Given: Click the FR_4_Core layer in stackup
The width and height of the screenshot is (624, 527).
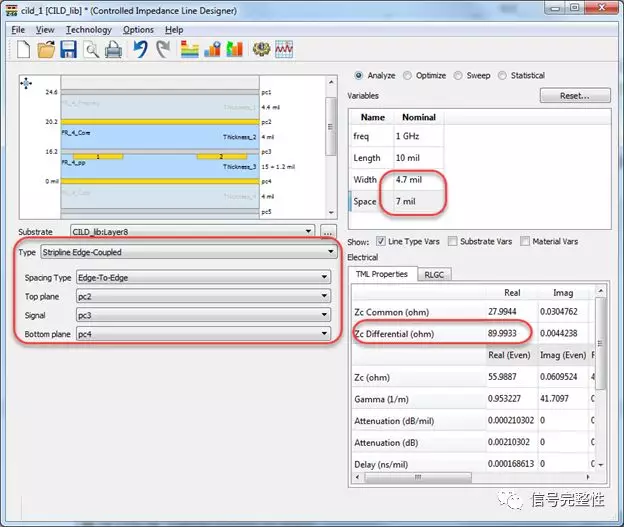Looking at the screenshot, I should click(x=160, y=137).
